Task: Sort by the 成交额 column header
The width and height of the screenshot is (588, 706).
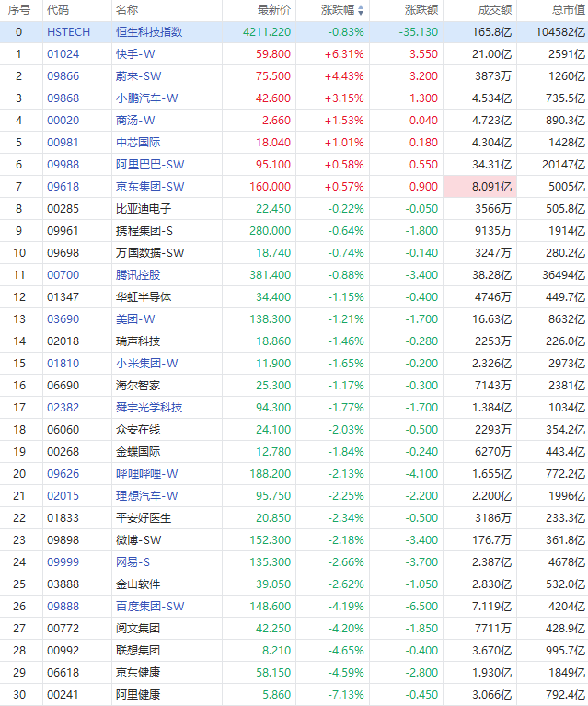Action: point(495,10)
